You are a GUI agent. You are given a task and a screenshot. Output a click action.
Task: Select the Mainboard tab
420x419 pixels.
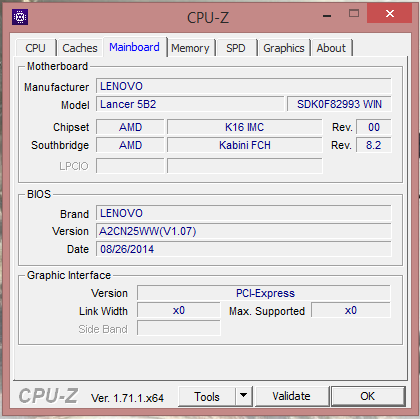[134, 47]
